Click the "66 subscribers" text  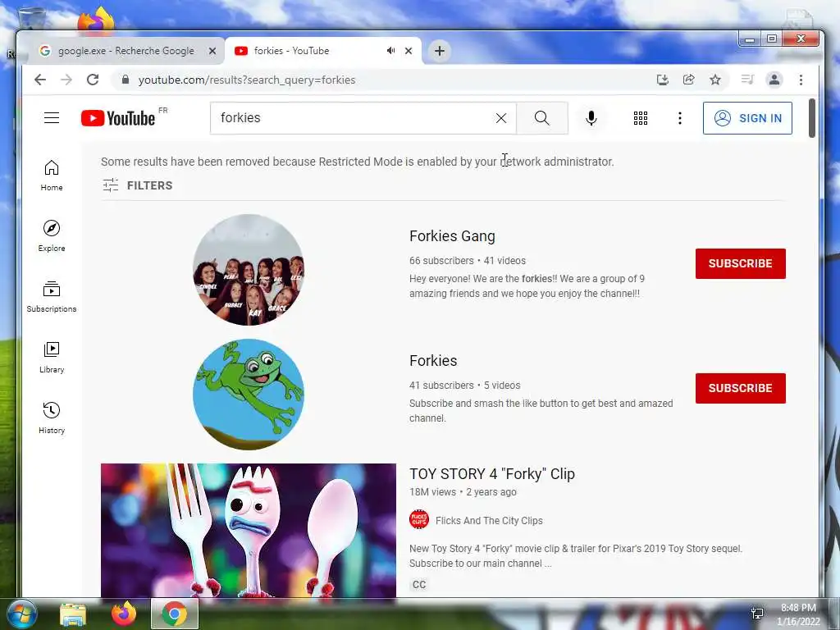(441, 261)
